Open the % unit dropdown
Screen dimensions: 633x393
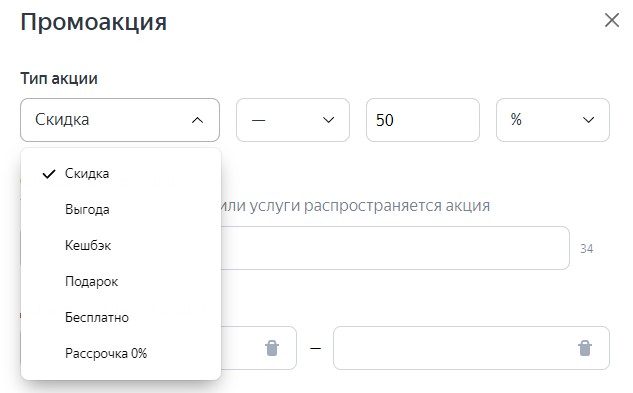[x=553, y=120]
